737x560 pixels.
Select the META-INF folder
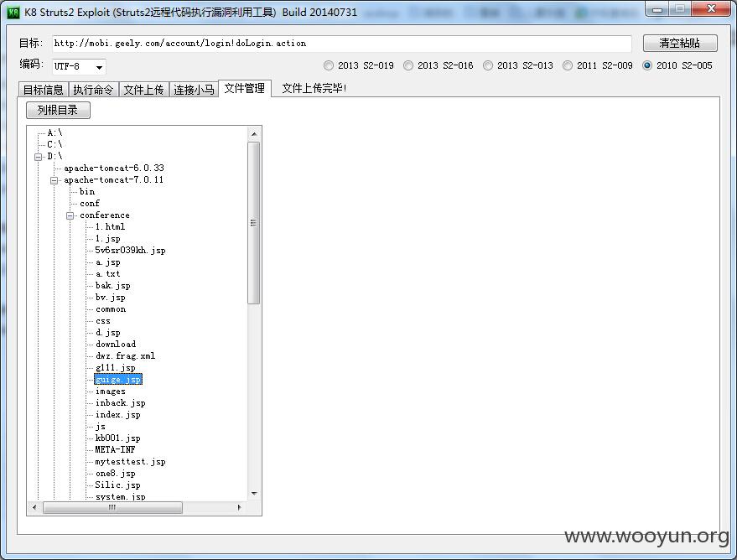(x=115, y=449)
